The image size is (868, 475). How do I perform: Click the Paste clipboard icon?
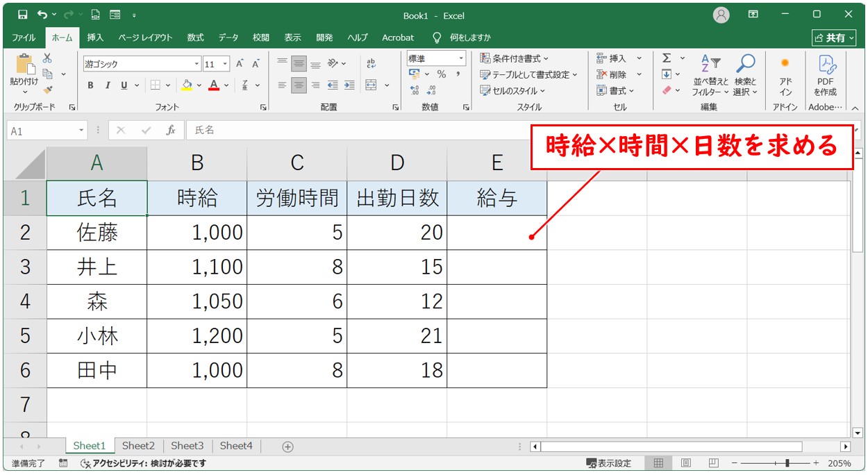pyautogui.click(x=25, y=64)
